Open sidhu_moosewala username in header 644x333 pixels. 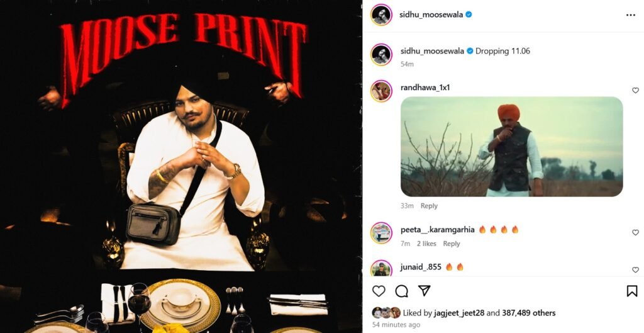[431, 15]
